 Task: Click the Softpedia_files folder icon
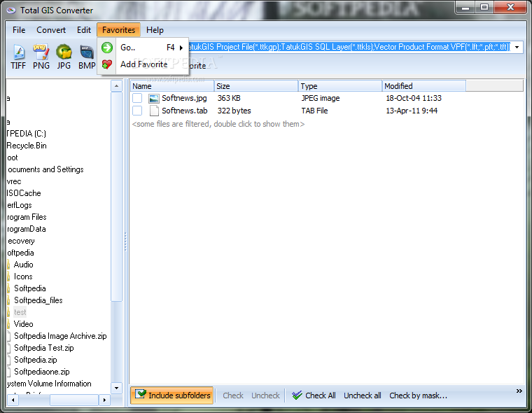pos(8,300)
